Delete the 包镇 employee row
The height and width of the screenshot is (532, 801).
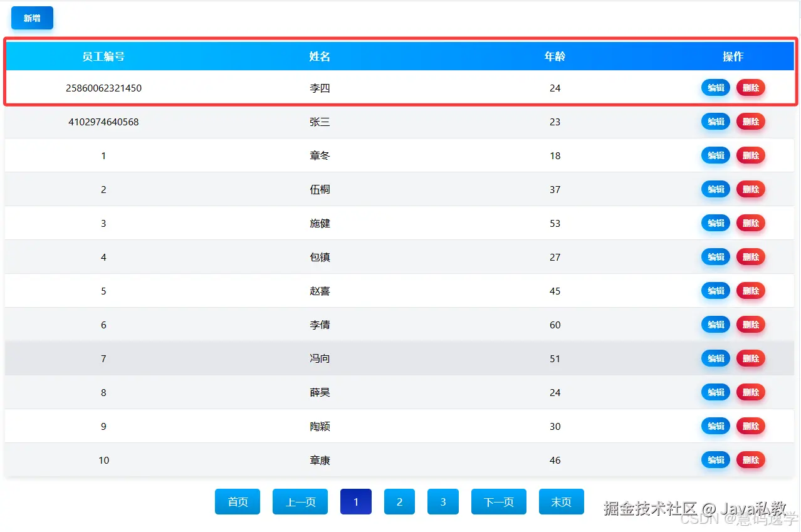pos(751,257)
